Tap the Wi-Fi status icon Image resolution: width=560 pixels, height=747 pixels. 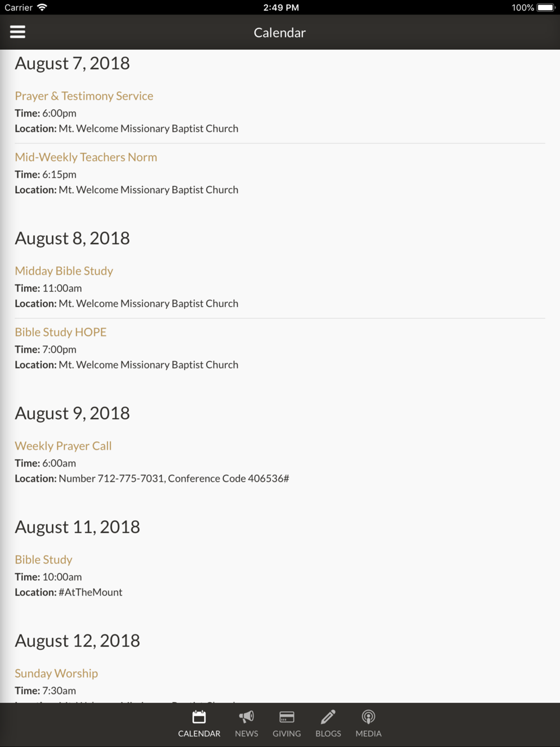click(x=42, y=7)
